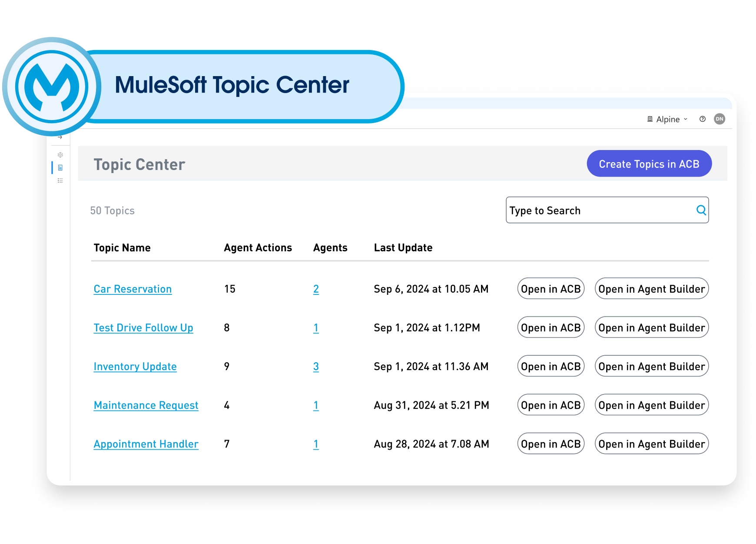The width and height of the screenshot is (756, 544).
Task: Click Create Topics in ACB button
Action: [x=649, y=164]
